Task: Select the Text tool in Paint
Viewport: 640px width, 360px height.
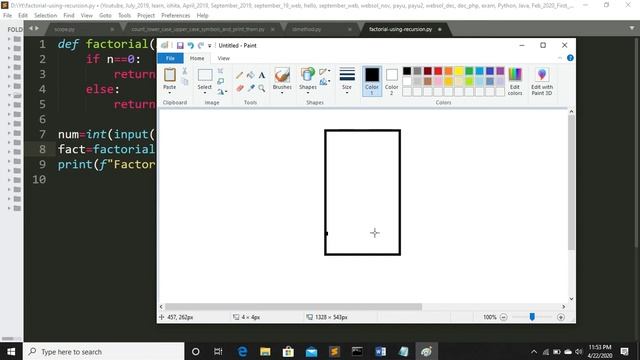Action: click(262, 75)
